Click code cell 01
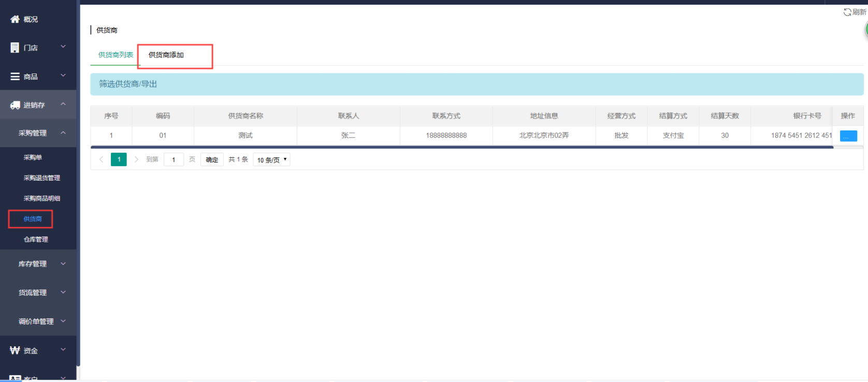 163,136
